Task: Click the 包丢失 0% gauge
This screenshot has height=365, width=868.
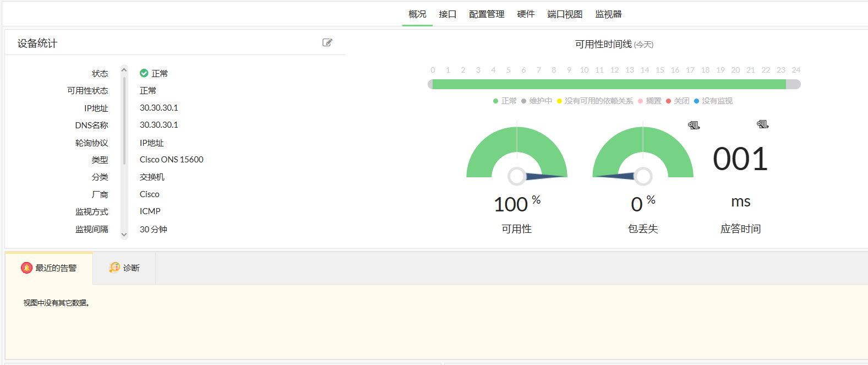Action: [643, 152]
